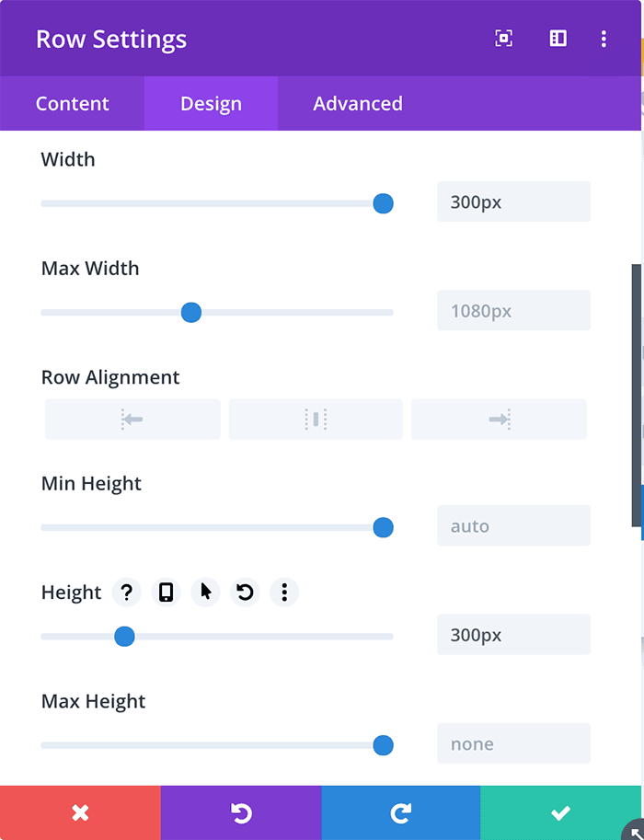
Task: Open the Height option help question mark
Action: pos(126,592)
